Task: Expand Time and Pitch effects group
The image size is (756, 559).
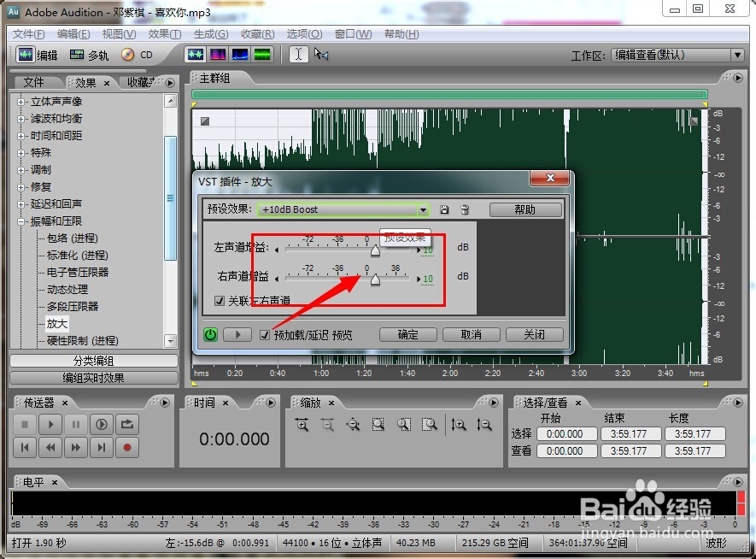Action: pos(21,136)
